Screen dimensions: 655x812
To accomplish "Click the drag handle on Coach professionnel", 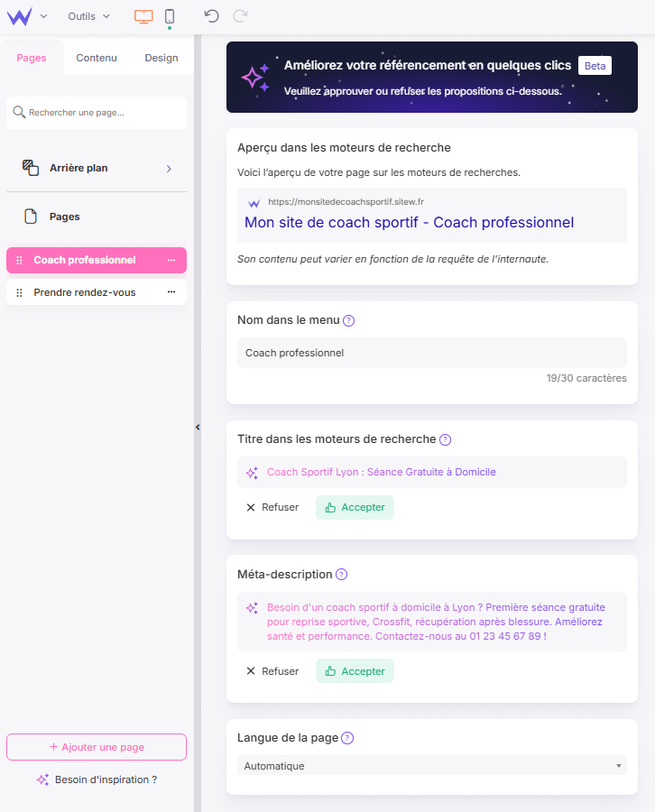I will tap(20, 259).
